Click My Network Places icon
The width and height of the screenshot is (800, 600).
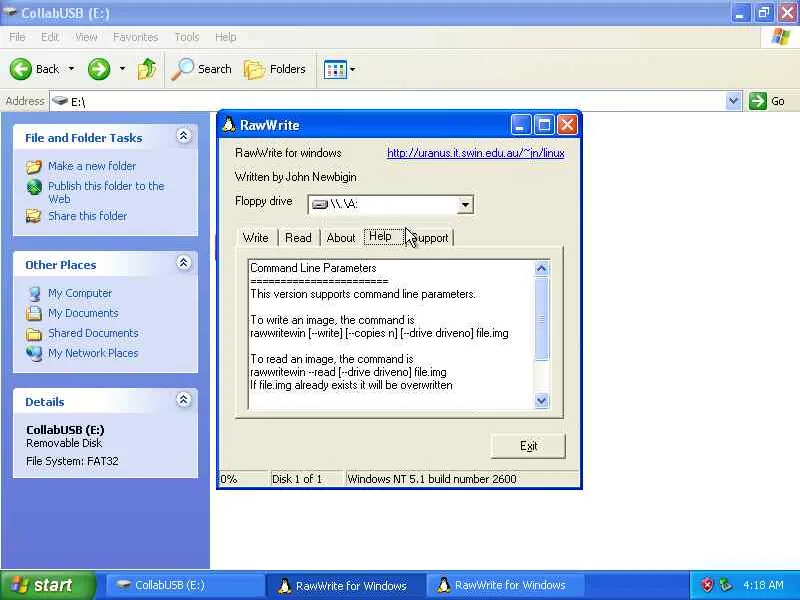tap(34, 353)
